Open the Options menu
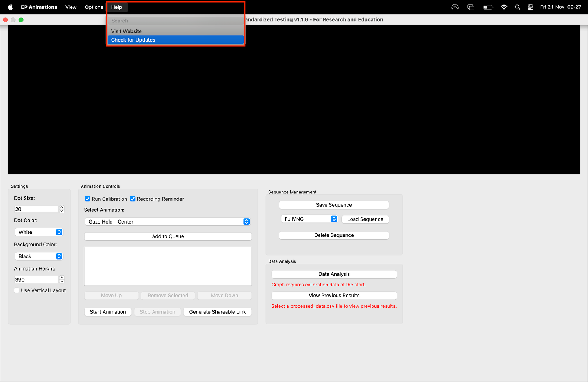The height and width of the screenshot is (382, 588). point(93,7)
